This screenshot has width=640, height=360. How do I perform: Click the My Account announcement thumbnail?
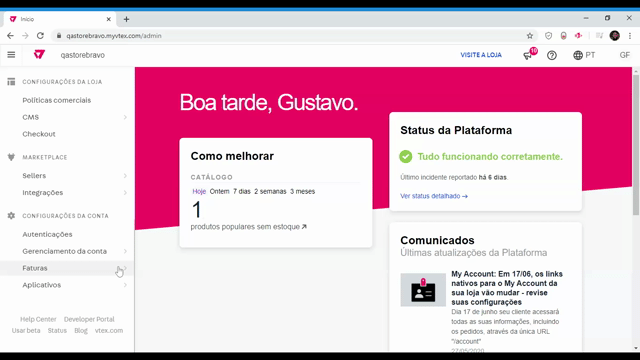tap(423, 290)
